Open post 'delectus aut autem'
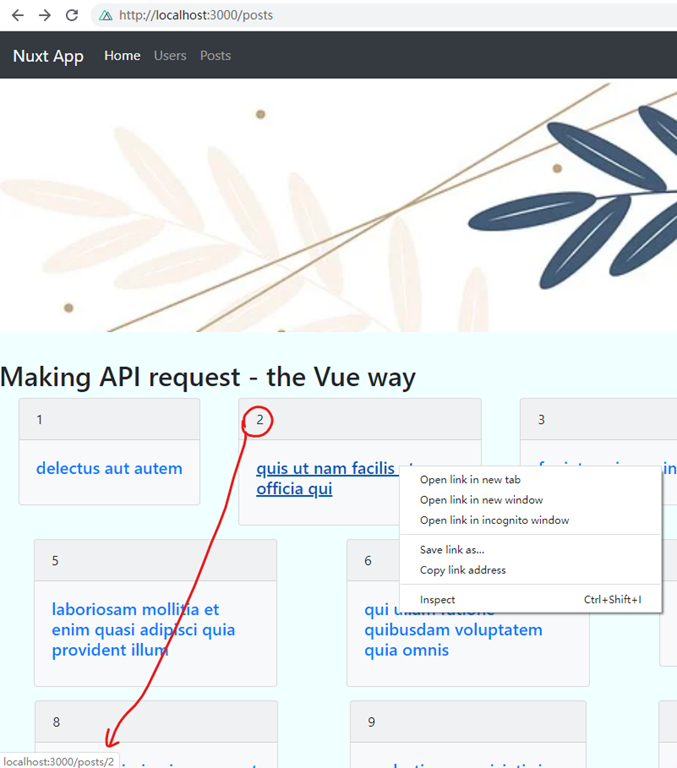The height and width of the screenshot is (768, 677). pos(109,468)
